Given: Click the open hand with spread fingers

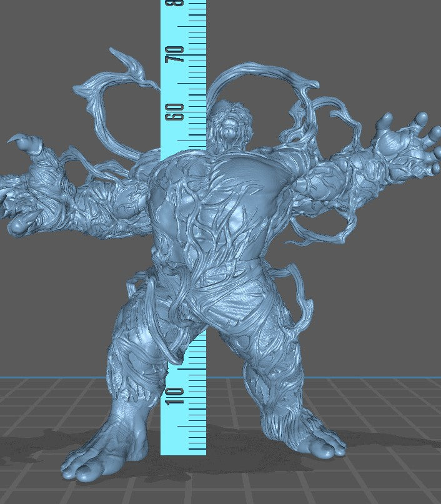Looking at the screenshot, I should pos(406,141).
